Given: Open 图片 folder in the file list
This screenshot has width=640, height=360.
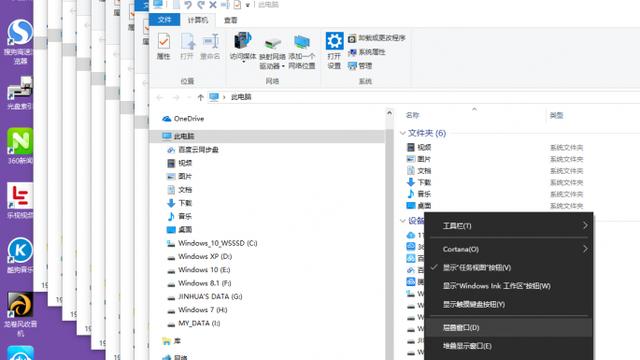Looking at the screenshot, I should point(419,159).
